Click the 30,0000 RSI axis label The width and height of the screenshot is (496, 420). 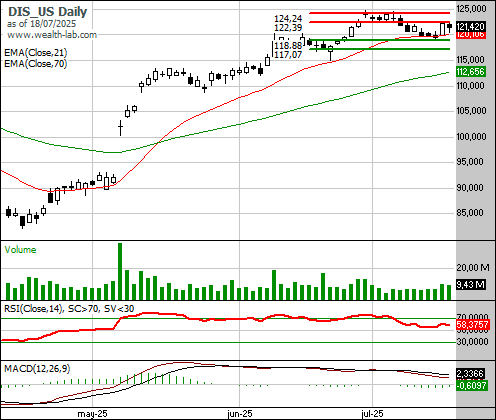click(x=472, y=342)
